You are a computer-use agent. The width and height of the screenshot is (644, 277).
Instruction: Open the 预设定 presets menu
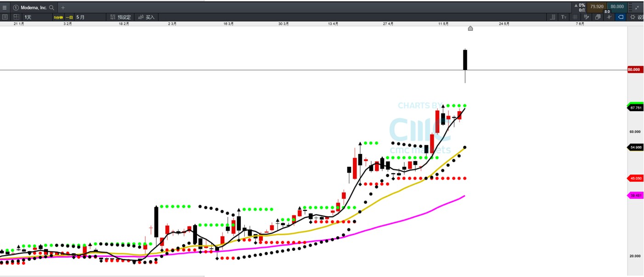(121, 17)
